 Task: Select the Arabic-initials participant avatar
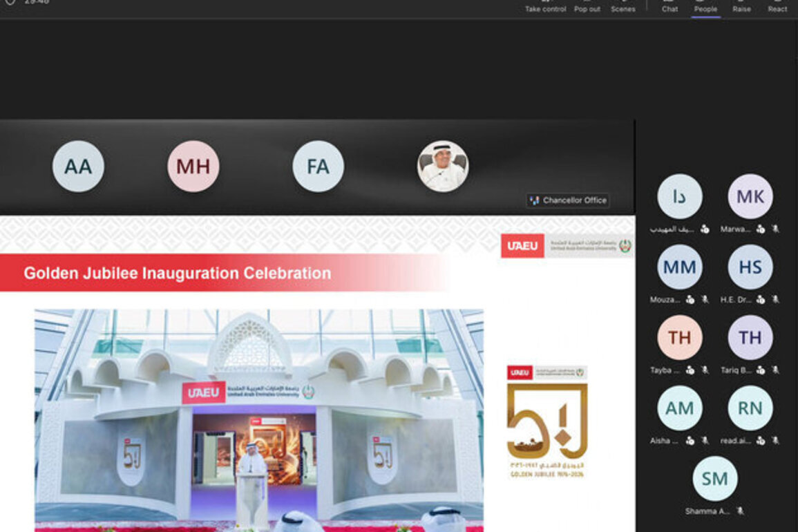(x=680, y=196)
